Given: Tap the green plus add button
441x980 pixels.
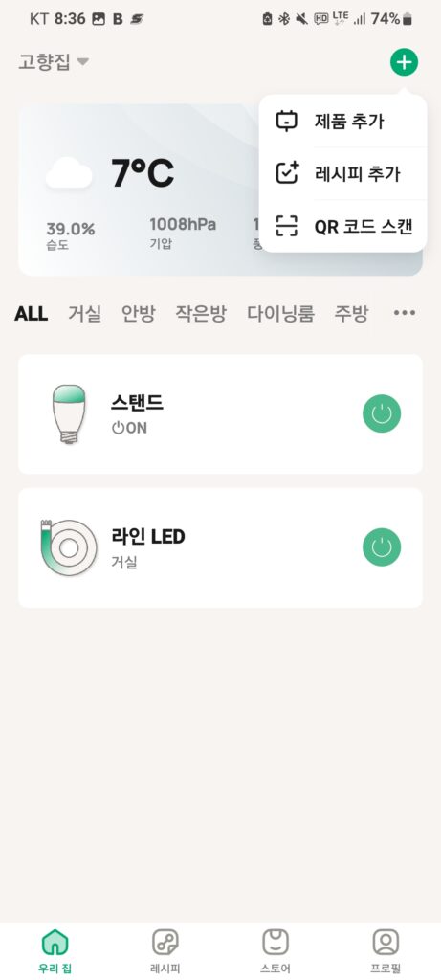Looking at the screenshot, I should [404, 62].
